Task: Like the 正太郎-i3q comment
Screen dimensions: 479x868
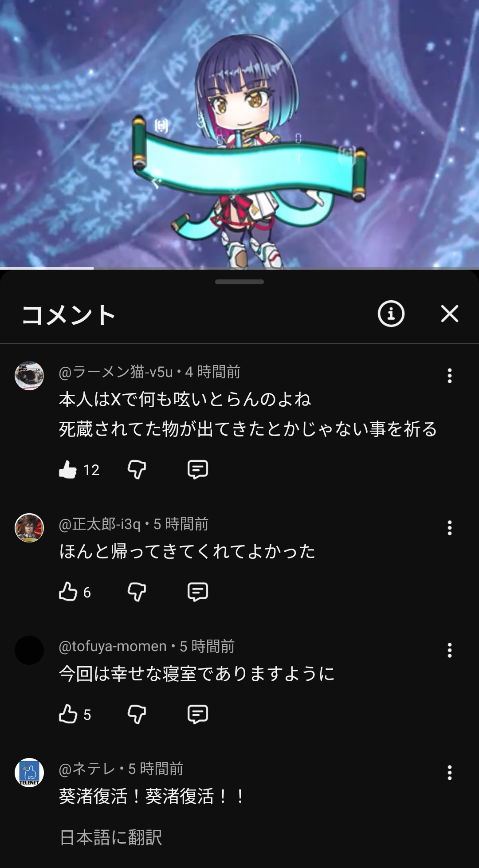Action: [68, 592]
